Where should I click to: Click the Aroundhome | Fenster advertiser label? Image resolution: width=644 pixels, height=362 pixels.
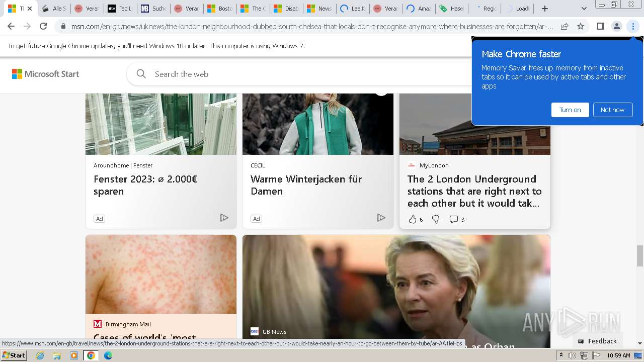coord(123,165)
